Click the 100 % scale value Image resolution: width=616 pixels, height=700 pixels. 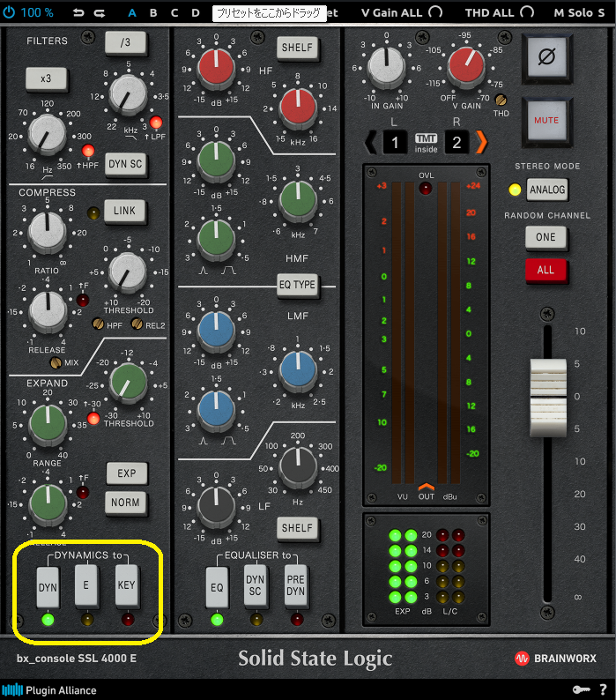[x=37, y=12]
